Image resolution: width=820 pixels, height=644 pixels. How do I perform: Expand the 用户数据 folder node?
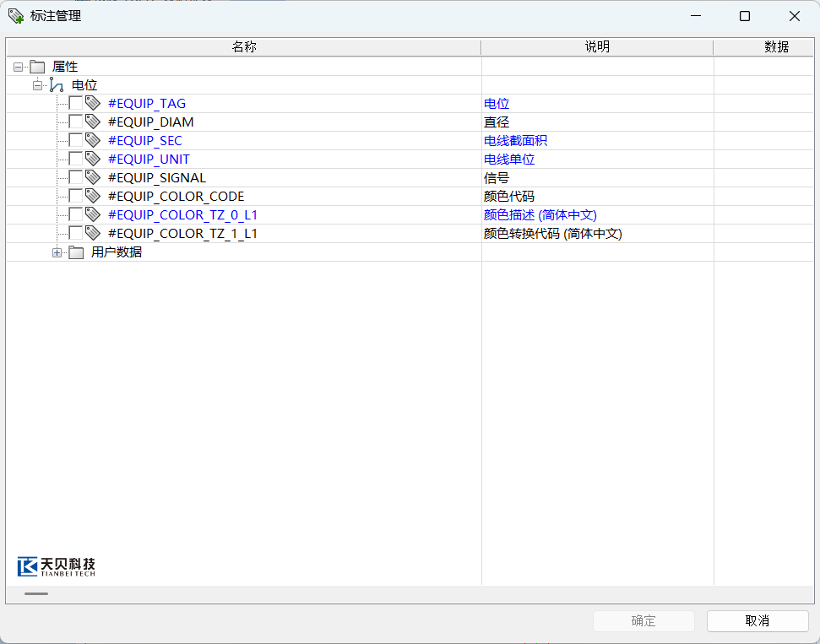[57, 252]
